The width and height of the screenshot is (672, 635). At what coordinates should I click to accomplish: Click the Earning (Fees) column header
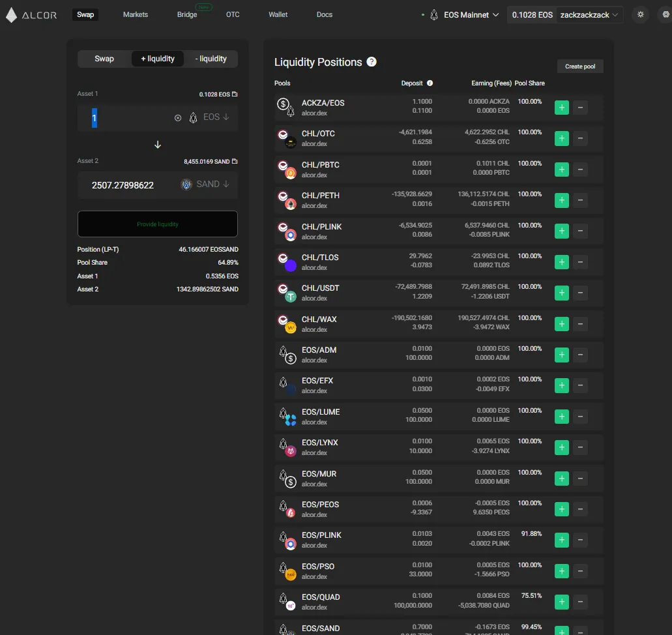(x=491, y=83)
